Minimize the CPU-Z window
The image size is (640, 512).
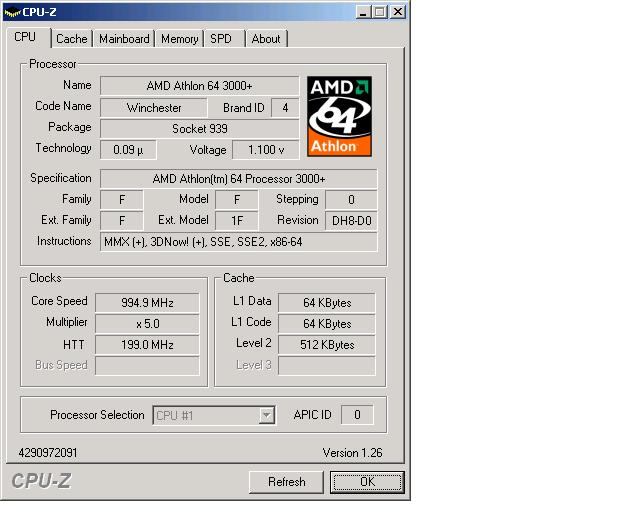click(362, 12)
